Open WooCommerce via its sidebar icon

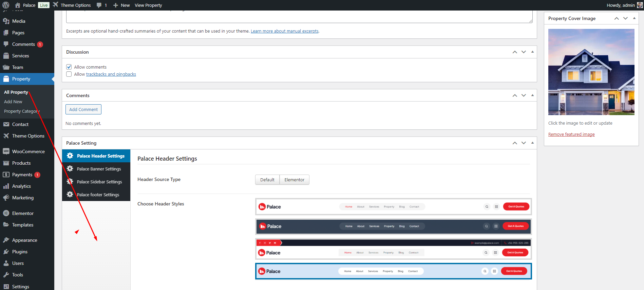[x=6, y=151]
